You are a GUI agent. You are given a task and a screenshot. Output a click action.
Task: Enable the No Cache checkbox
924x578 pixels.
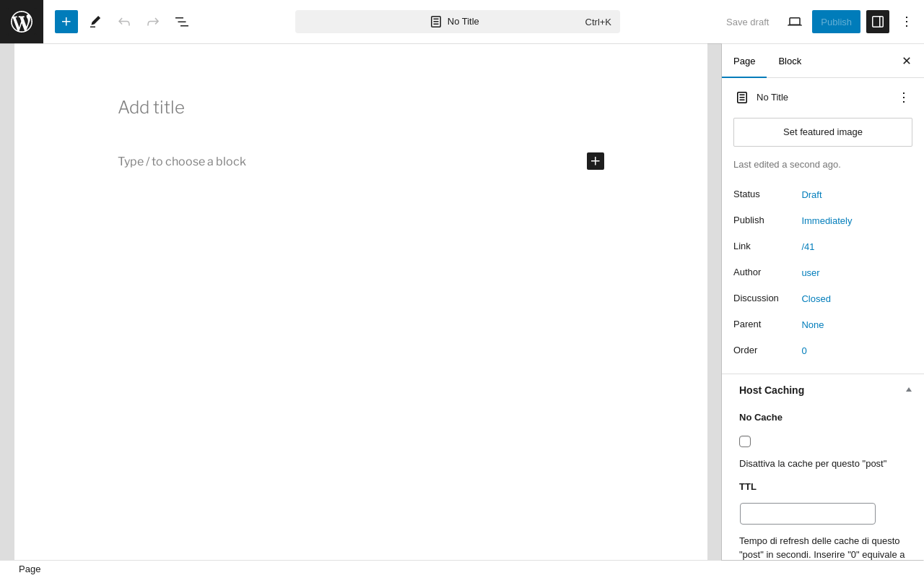[745, 441]
